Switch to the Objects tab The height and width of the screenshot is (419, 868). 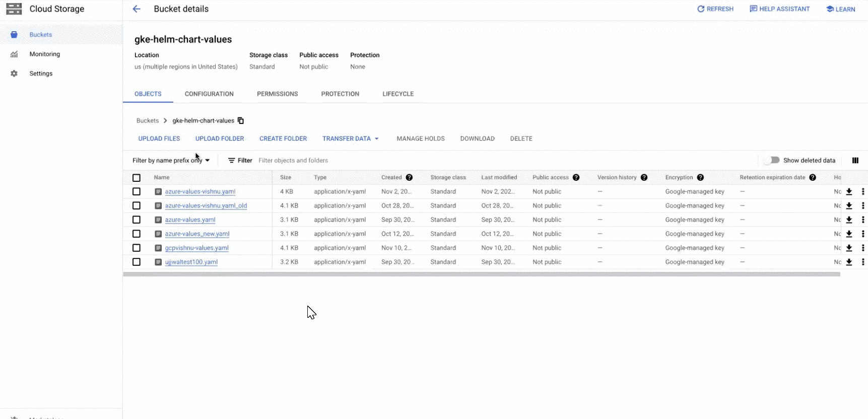[x=148, y=94]
